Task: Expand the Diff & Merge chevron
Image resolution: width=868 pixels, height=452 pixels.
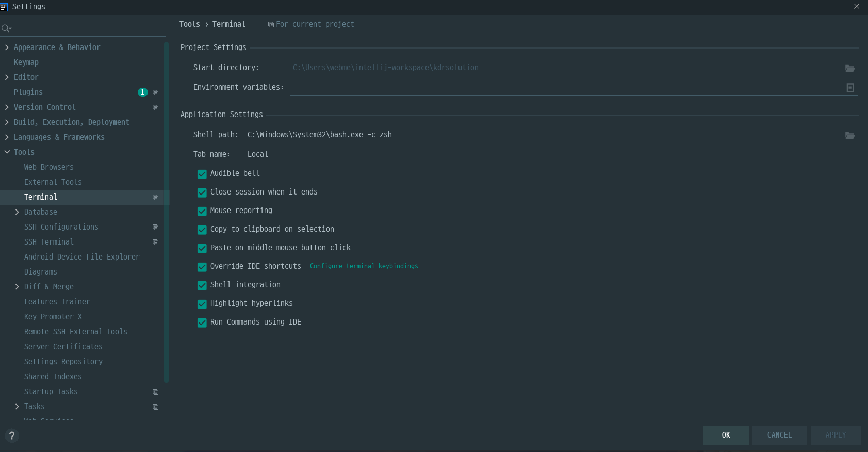Action: click(x=17, y=287)
